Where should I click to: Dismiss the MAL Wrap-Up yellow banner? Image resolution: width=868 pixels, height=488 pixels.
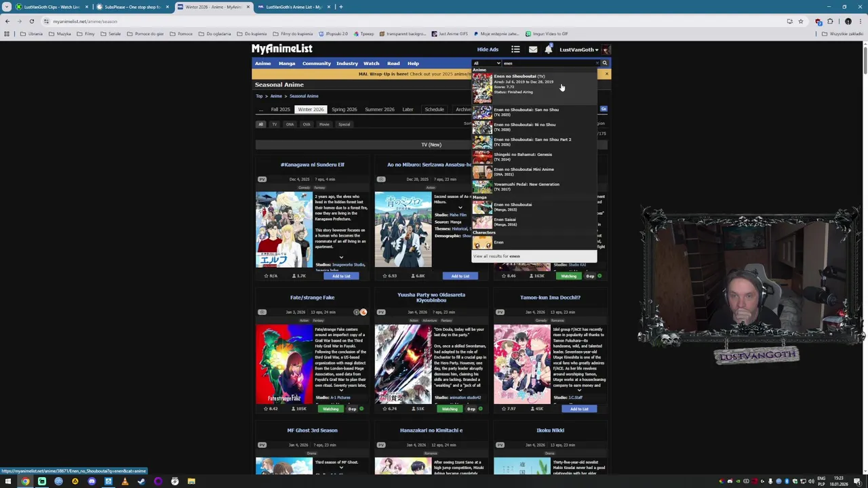pyautogui.click(x=606, y=74)
